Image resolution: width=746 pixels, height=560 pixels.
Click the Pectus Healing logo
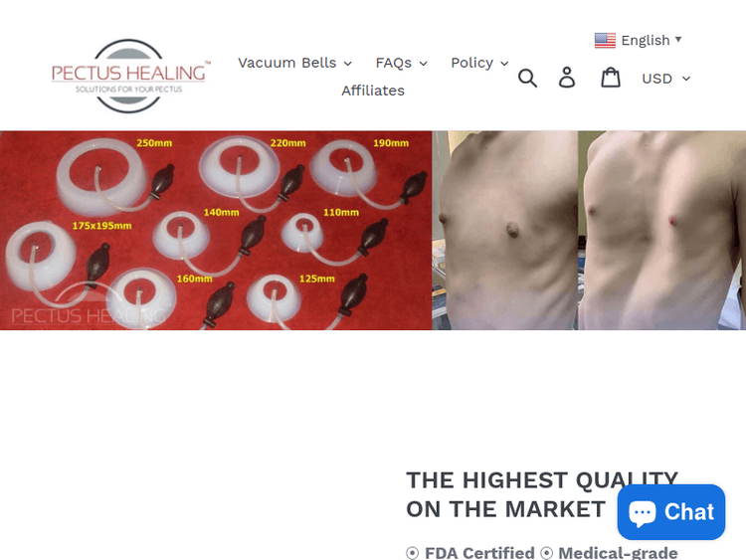point(128,77)
